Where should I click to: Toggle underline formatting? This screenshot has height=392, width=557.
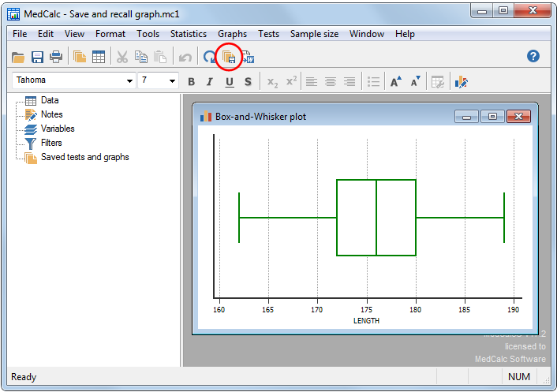230,82
